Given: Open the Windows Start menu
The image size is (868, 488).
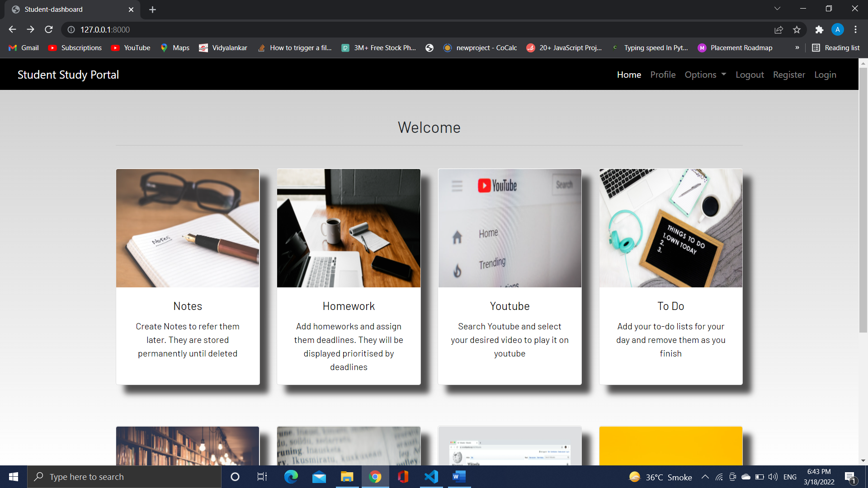Looking at the screenshot, I should tap(14, 477).
